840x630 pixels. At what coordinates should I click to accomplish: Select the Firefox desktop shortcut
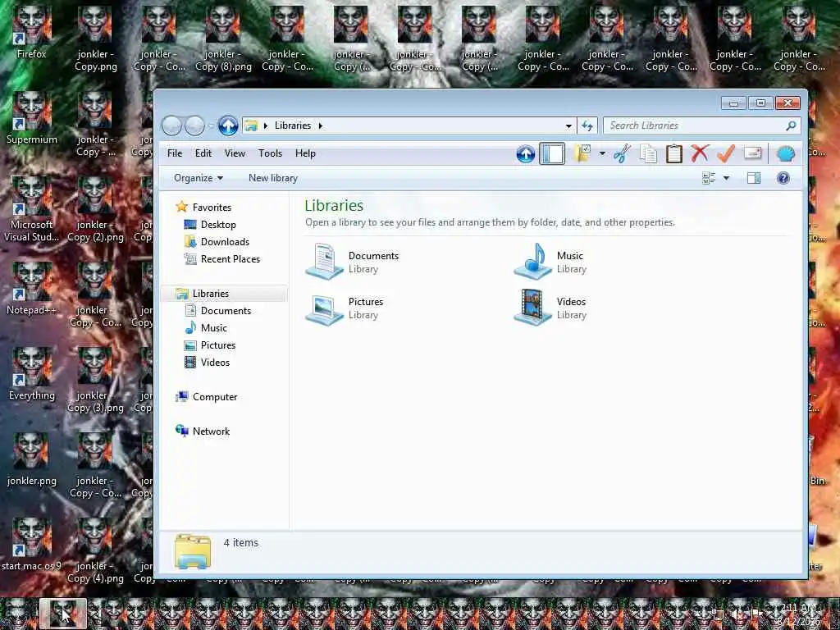pos(32,33)
